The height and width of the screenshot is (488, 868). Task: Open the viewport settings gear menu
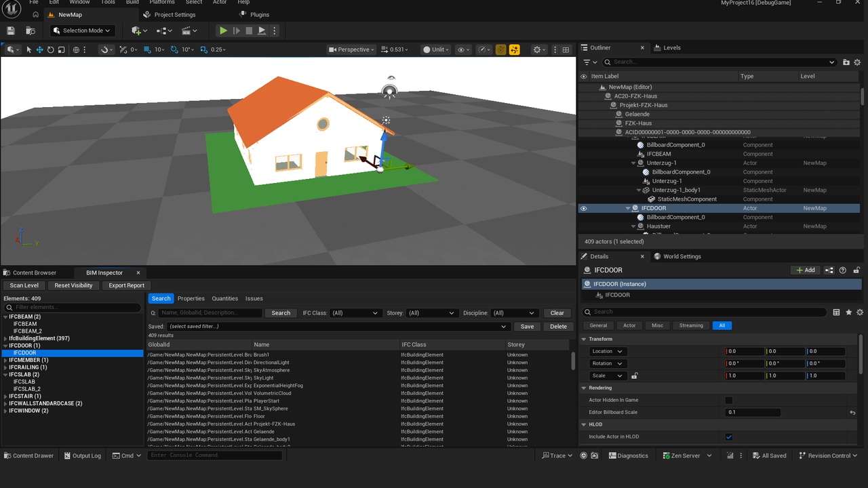539,49
